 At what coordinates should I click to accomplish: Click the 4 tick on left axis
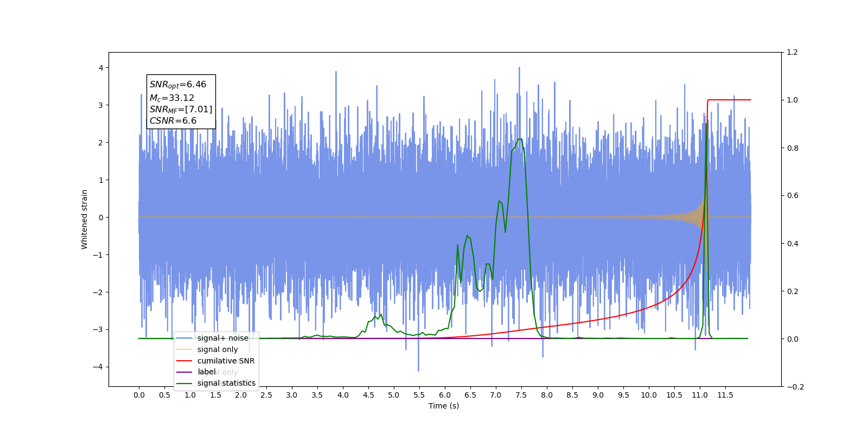pos(101,68)
